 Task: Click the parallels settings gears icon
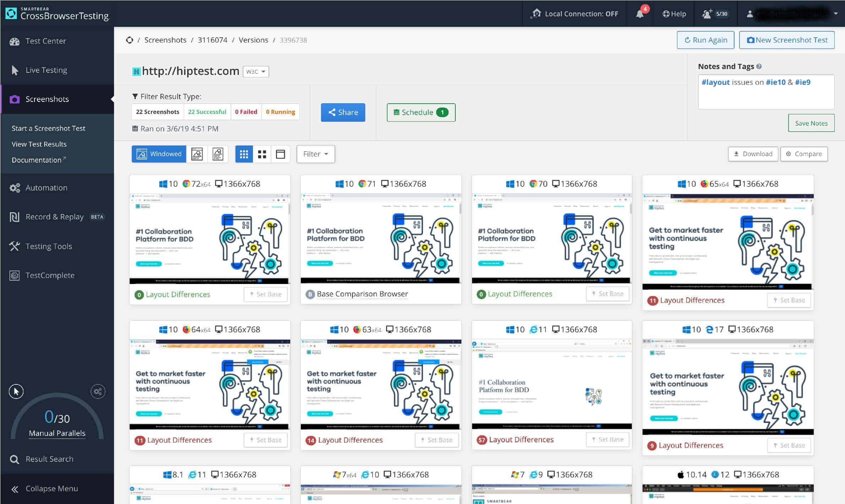point(98,391)
